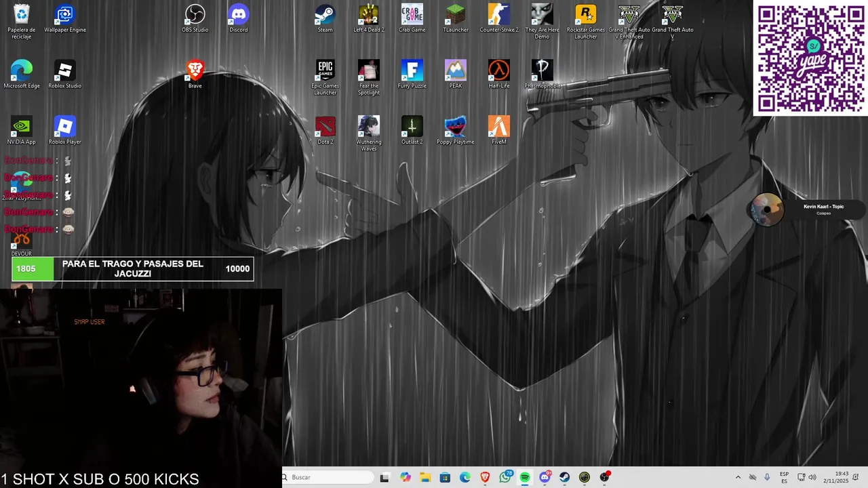Select the Wuthering Waves desktop icon
868x488 pixels.
click(369, 134)
